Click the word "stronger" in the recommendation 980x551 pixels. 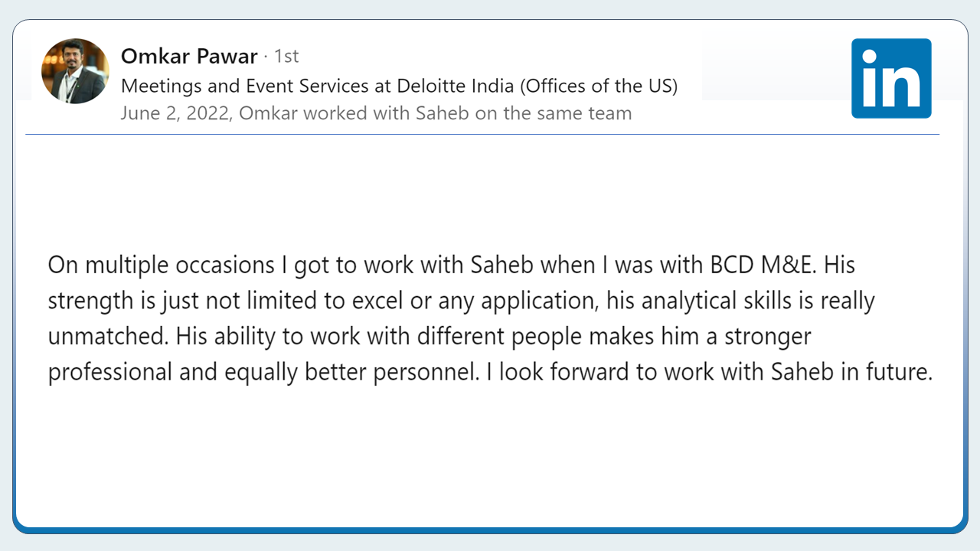tap(768, 337)
